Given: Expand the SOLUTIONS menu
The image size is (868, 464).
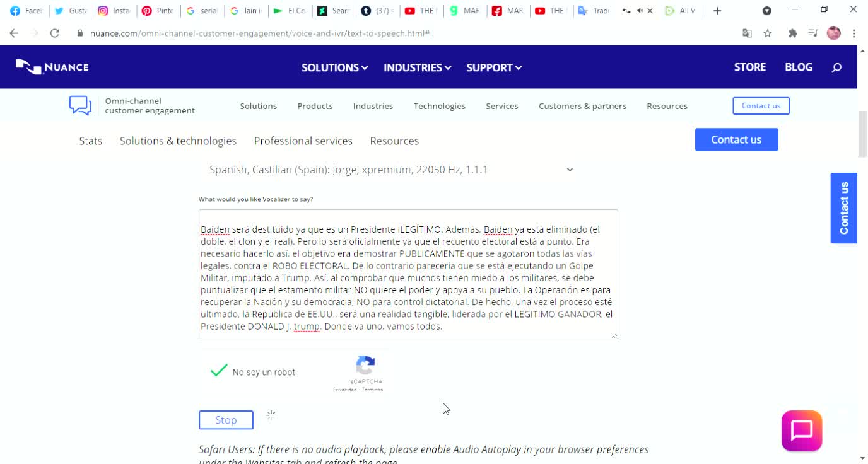Looking at the screenshot, I should coord(334,67).
